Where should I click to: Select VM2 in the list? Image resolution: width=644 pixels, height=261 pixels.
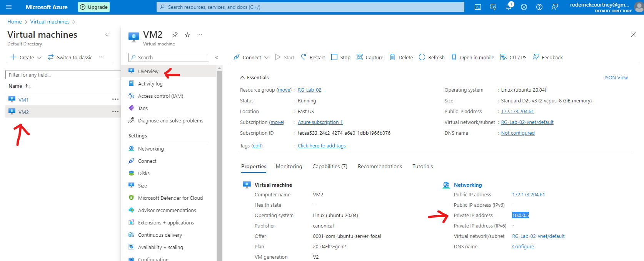tap(23, 112)
